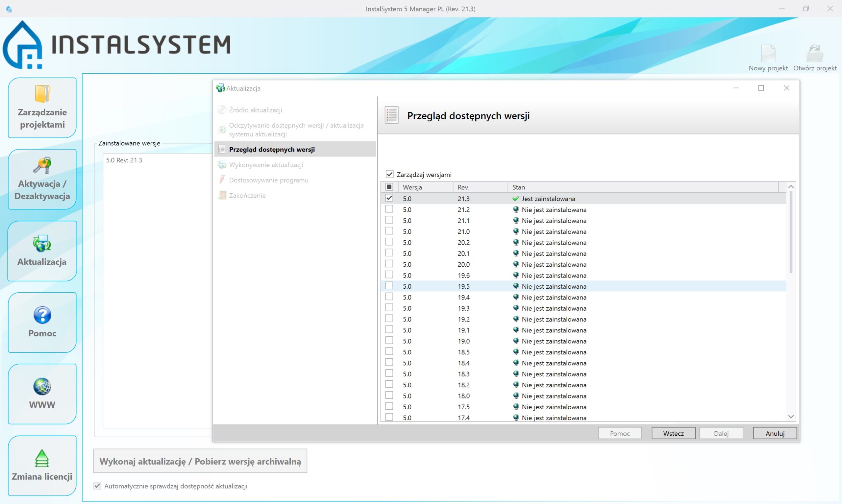Click the Zmiana licencji green tree icon
The image size is (842, 504).
(42, 458)
